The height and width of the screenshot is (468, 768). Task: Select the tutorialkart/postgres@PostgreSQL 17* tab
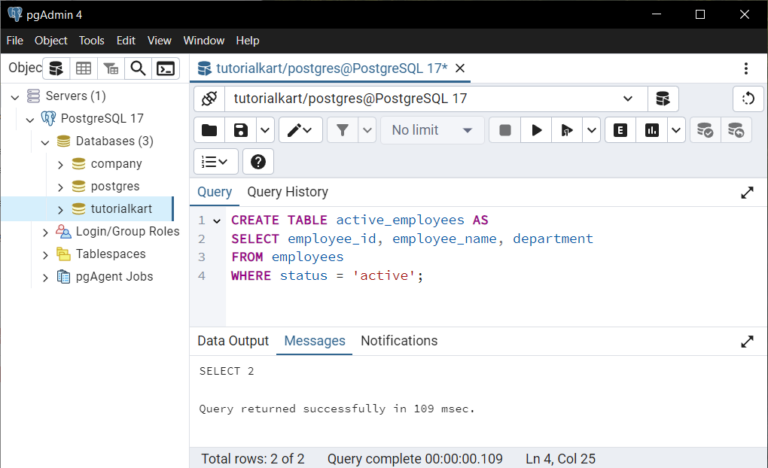pos(332,68)
